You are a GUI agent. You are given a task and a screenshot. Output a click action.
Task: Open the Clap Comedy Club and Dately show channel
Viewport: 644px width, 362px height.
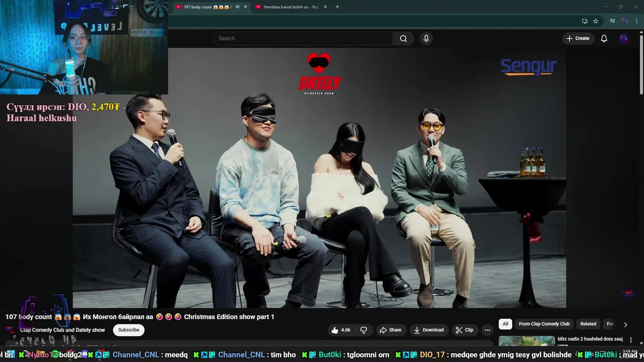click(x=62, y=330)
